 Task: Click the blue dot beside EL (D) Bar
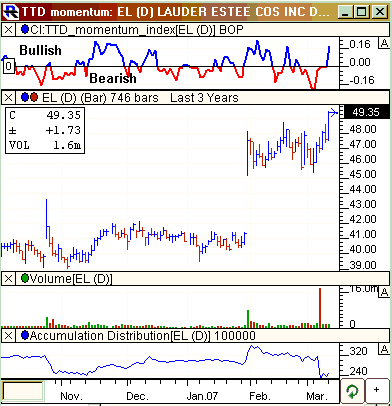(x=25, y=97)
